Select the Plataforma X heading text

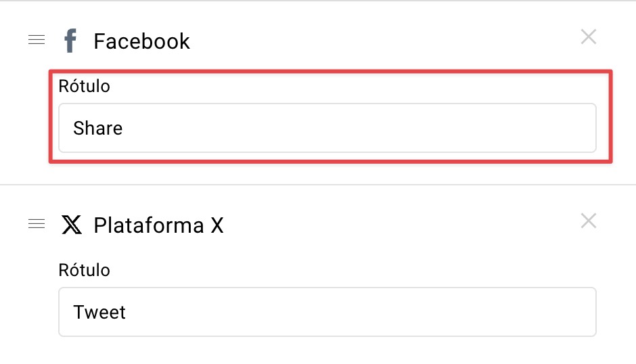click(158, 225)
